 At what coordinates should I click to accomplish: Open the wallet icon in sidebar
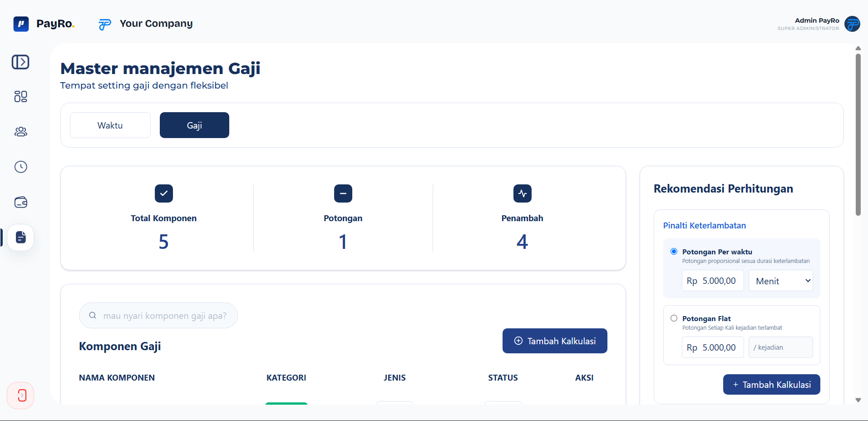coord(20,202)
